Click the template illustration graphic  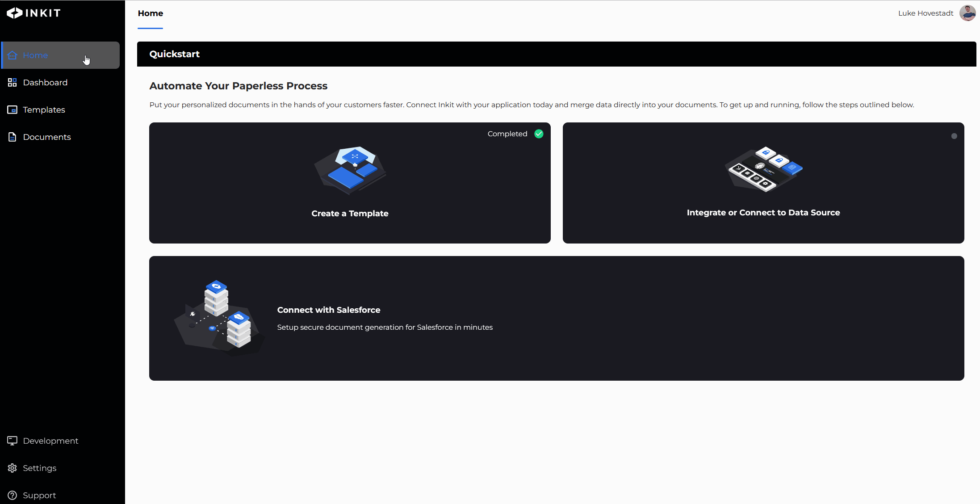(x=351, y=170)
